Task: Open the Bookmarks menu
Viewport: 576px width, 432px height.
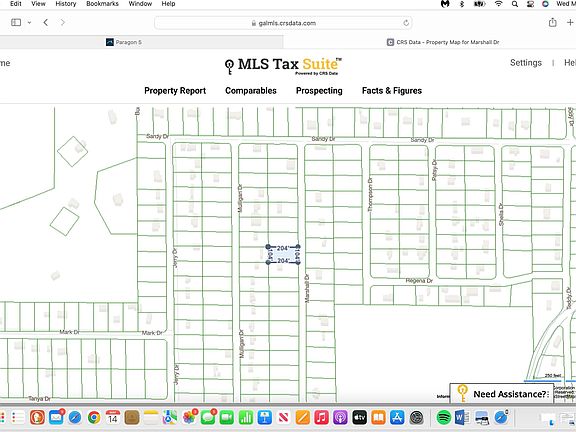Action: click(x=102, y=4)
